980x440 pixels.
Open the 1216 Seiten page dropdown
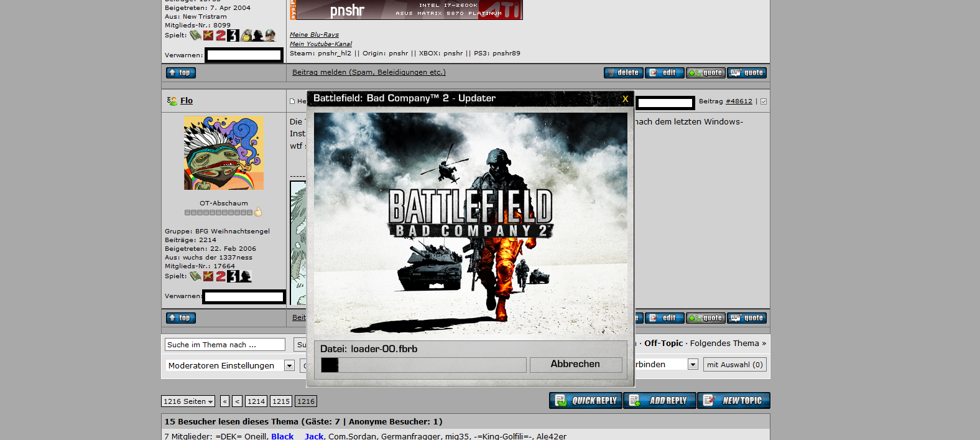[188, 401]
